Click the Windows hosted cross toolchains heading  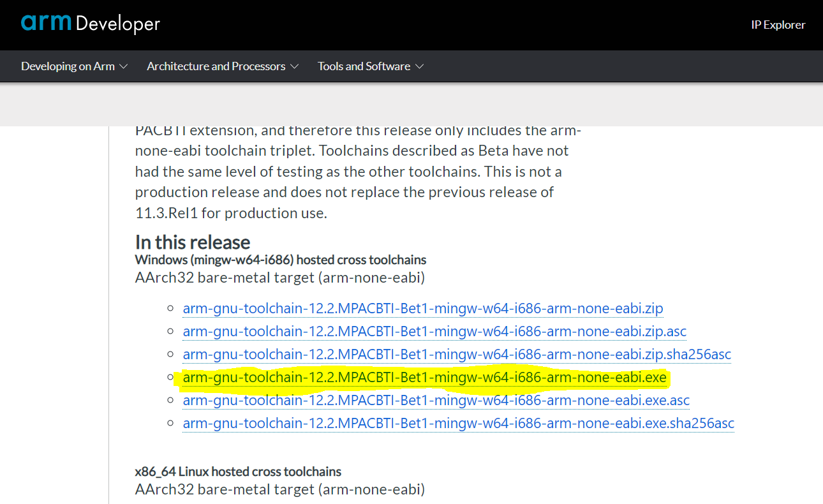pos(280,260)
